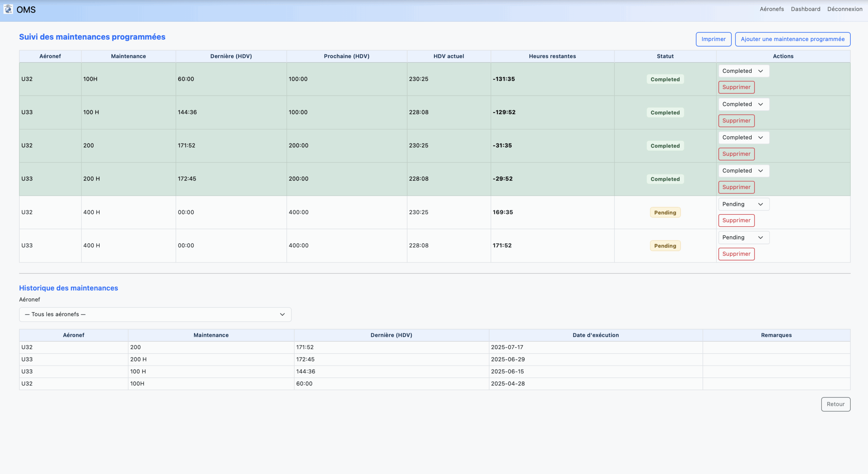Open the Tous les aéronefs filter dropdown
The image size is (868, 474).
pos(155,315)
